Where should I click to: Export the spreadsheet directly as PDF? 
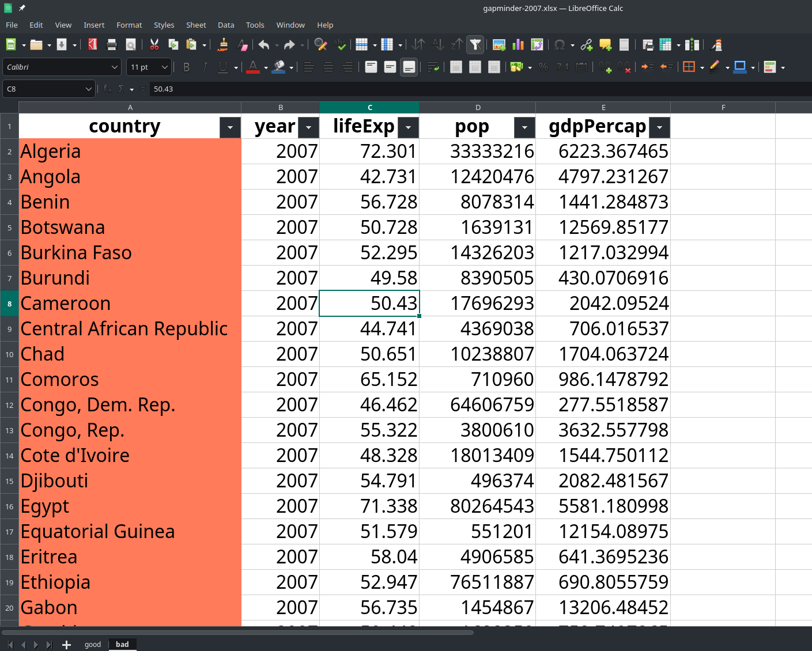[92, 44]
